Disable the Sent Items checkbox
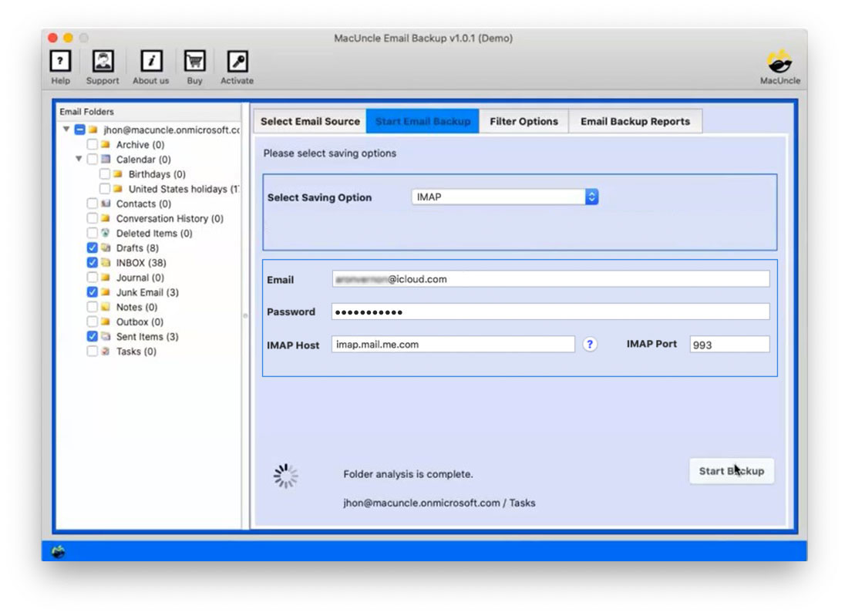Screen dimensions: 845x616 (91, 336)
